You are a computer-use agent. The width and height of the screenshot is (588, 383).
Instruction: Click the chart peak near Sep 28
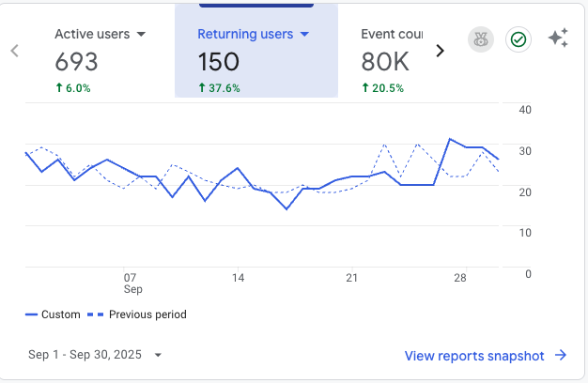coord(452,139)
